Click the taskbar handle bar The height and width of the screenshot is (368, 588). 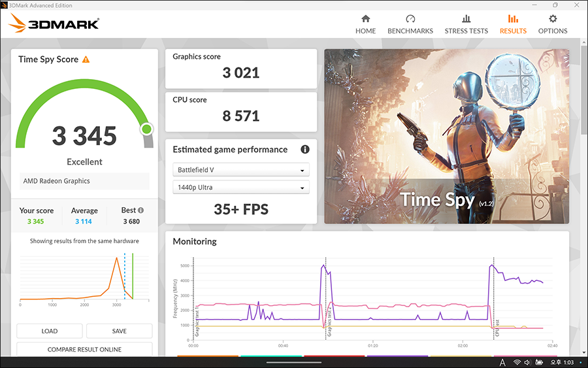click(x=294, y=362)
